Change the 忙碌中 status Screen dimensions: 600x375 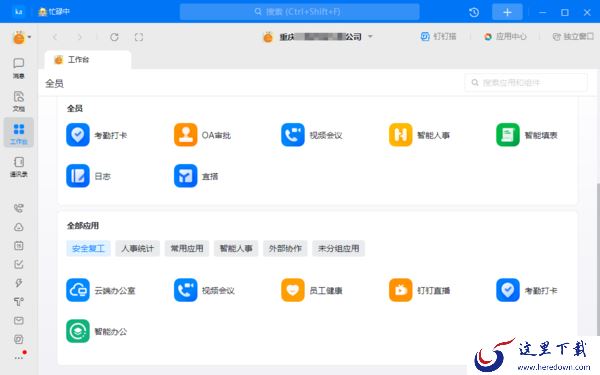54,12
